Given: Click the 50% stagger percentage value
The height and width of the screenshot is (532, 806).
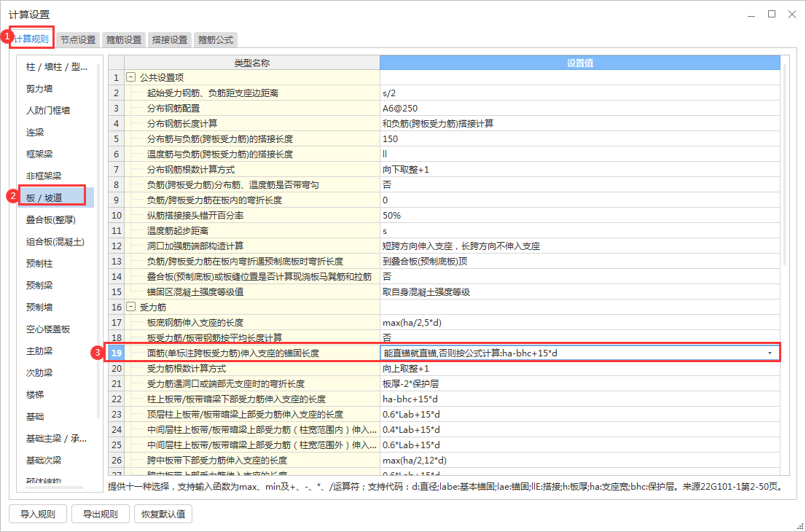Looking at the screenshot, I should [580, 216].
